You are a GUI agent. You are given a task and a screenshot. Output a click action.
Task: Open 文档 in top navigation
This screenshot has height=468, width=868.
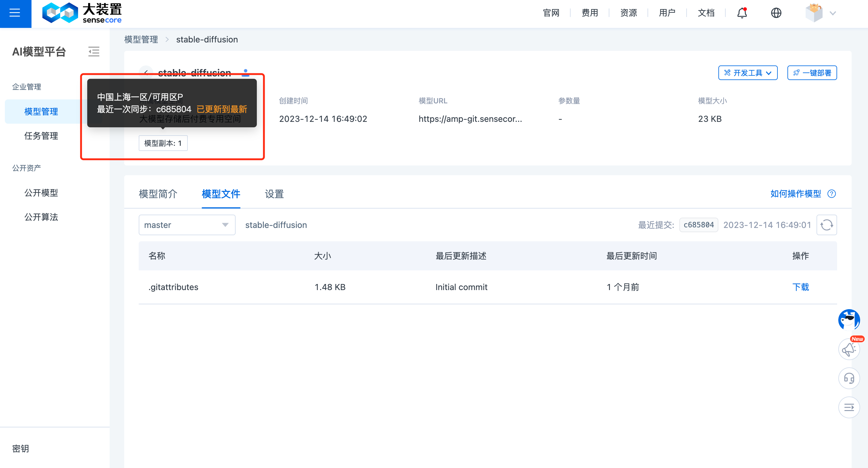(x=706, y=13)
